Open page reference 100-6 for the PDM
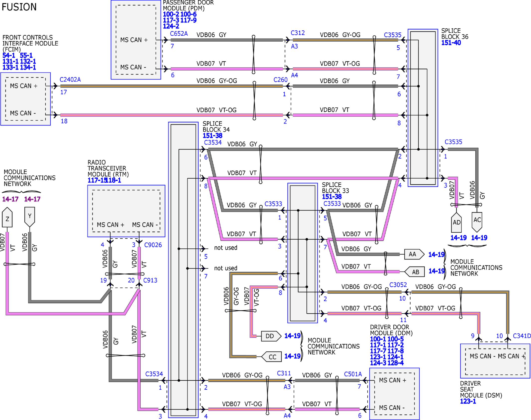 click(188, 14)
